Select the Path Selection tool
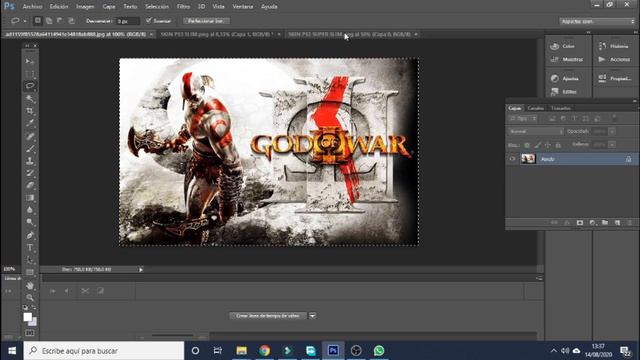The height and width of the screenshot is (360, 640). point(30,260)
